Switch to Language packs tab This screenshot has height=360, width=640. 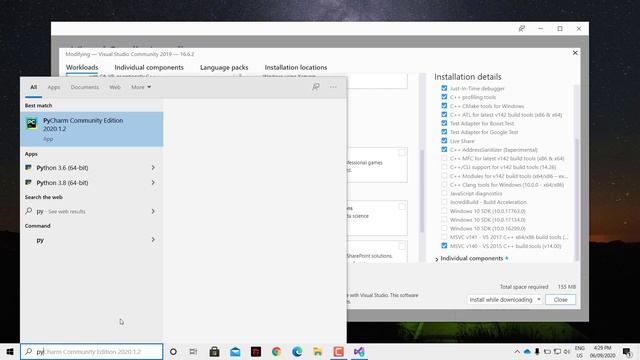(224, 67)
